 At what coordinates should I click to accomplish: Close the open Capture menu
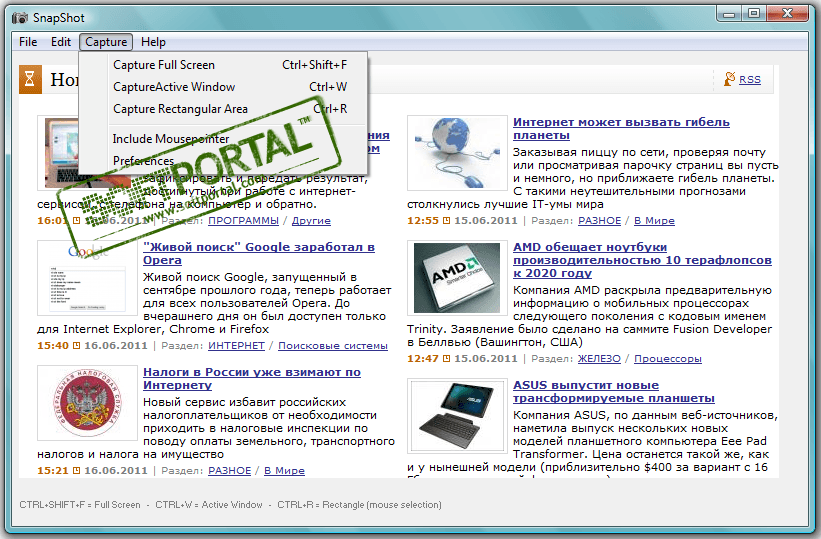[x=106, y=42]
